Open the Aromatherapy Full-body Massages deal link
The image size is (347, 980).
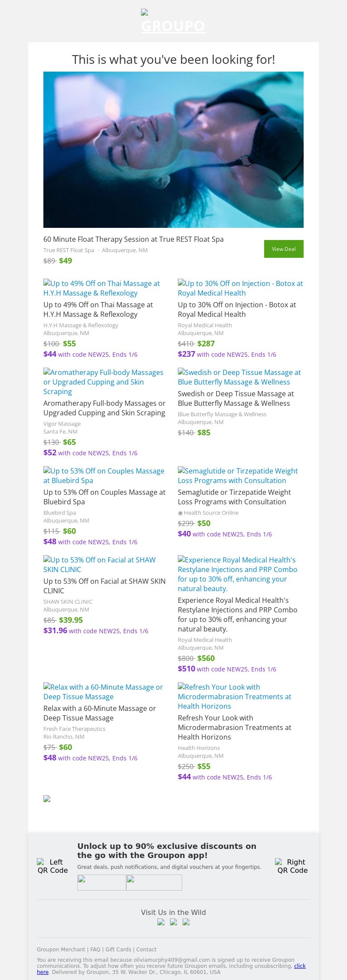click(103, 382)
